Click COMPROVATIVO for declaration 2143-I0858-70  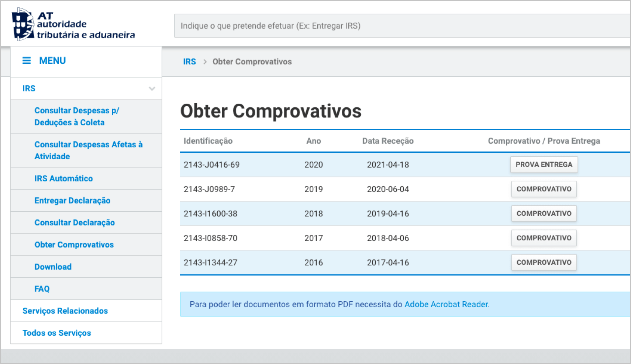(x=544, y=238)
